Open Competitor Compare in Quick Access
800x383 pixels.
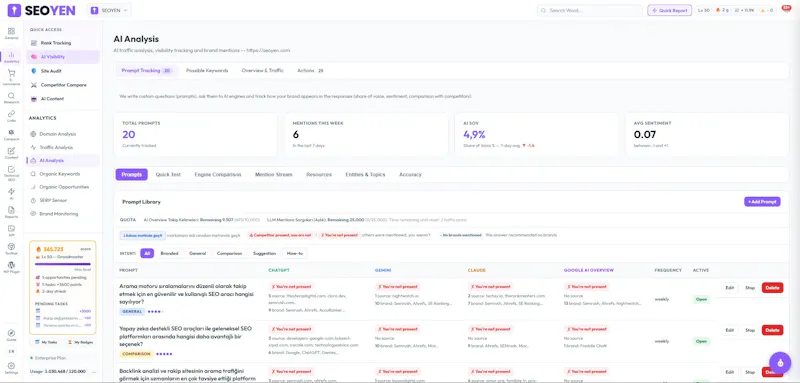[63, 85]
